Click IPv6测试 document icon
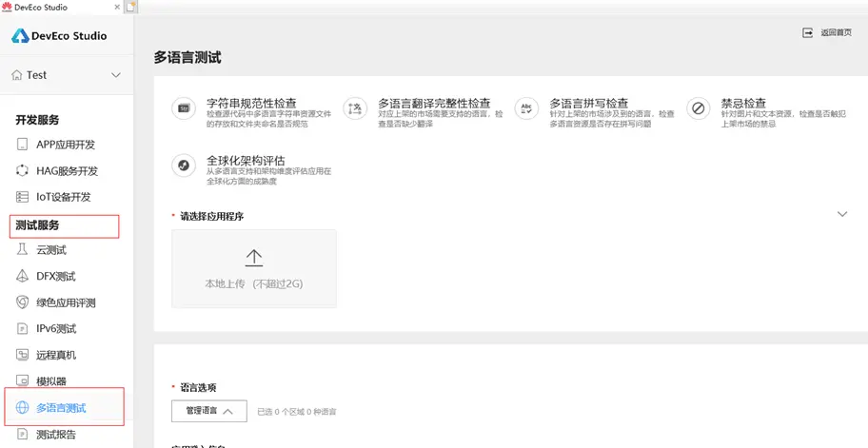 coord(22,329)
